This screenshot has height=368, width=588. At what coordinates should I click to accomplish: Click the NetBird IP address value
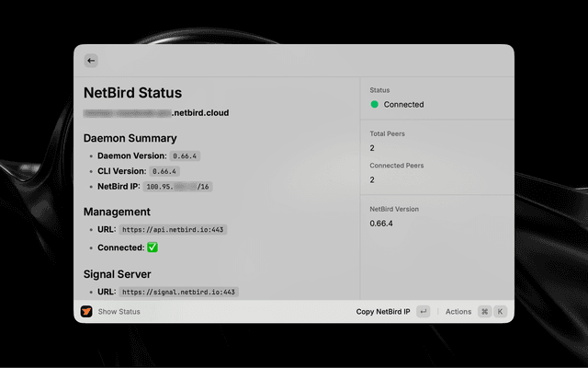pyautogui.click(x=177, y=187)
